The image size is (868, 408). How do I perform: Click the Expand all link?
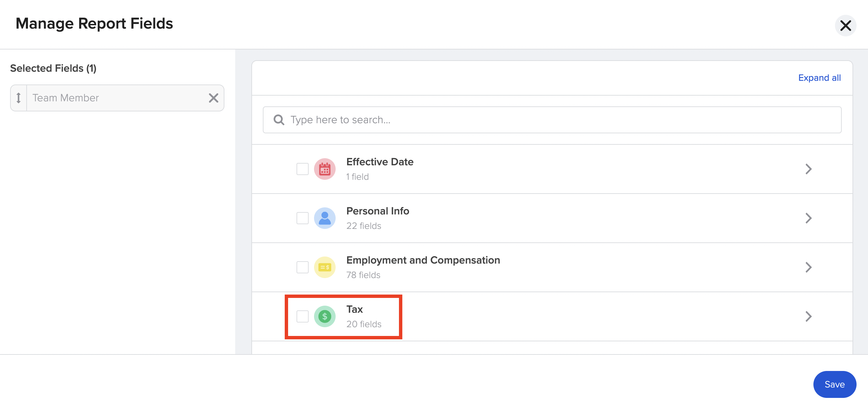tap(819, 78)
